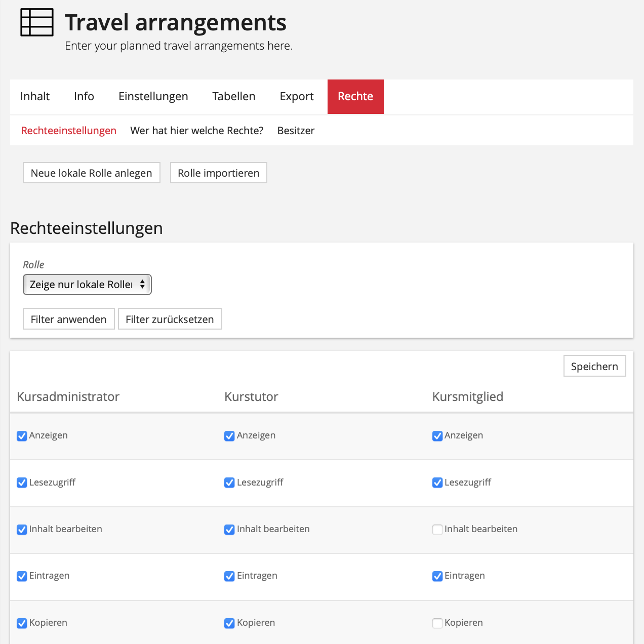Switch to the Inhalt tab
This screenshot has width=644, height=644.
click(x=35, y=97)
